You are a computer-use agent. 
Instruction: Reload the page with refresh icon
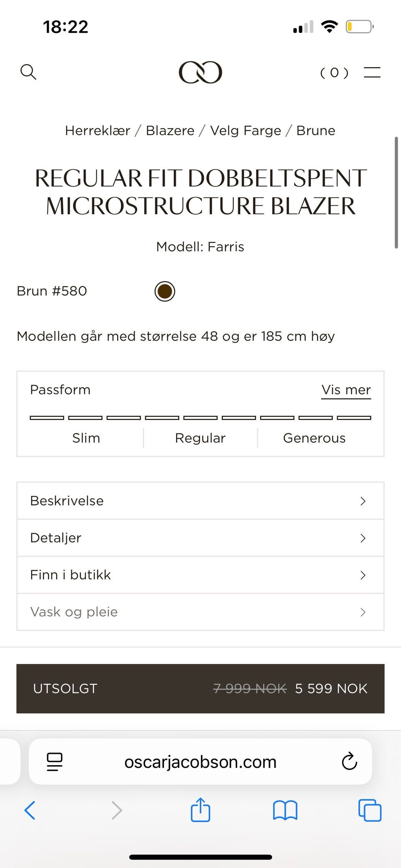pos(349,761)
